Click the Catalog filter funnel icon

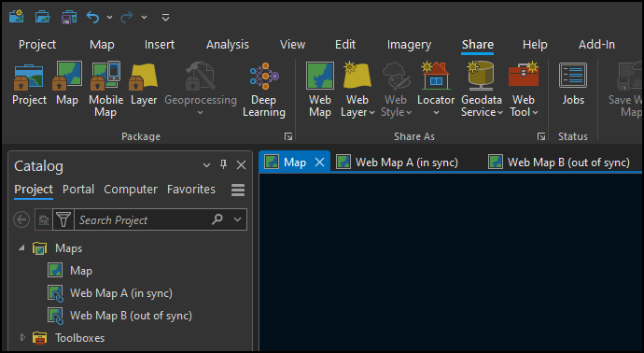[x=63, y=219]
